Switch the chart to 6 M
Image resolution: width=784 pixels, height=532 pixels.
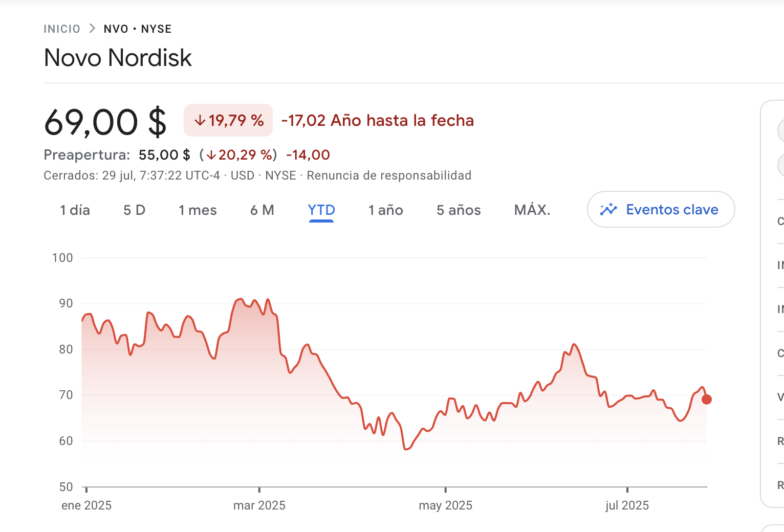coord(262,210)
